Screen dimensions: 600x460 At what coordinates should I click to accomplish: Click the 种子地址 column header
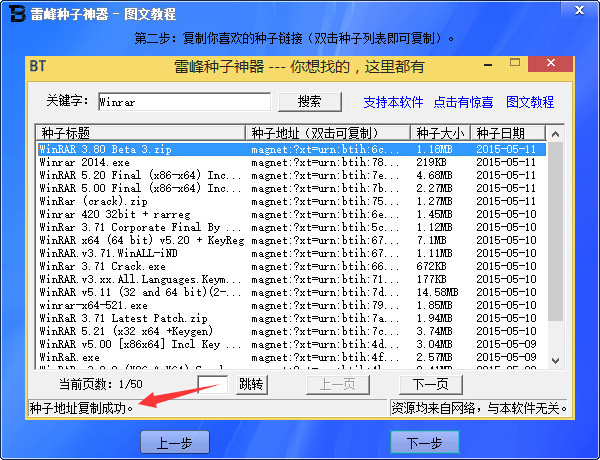(x=328, y=133)
